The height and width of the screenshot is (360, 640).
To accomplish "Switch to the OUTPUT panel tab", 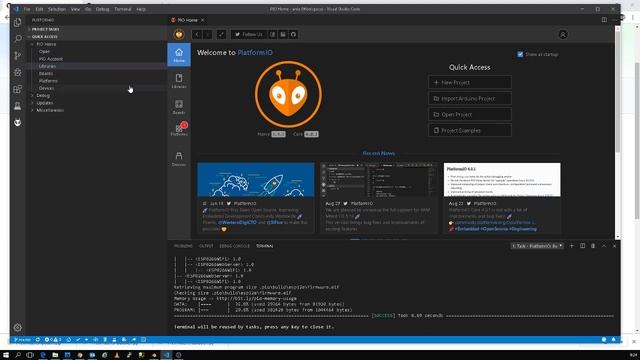I will (206, 246).
